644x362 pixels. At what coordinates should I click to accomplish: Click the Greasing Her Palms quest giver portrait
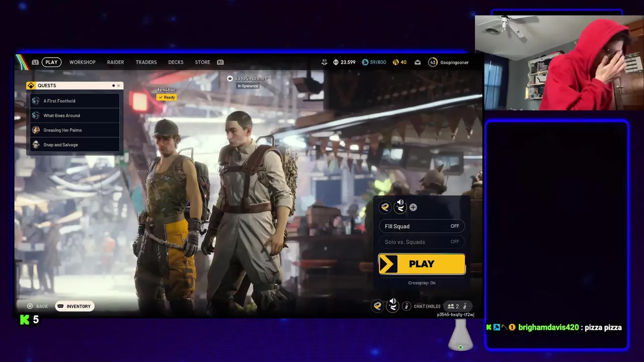point(36,130)
